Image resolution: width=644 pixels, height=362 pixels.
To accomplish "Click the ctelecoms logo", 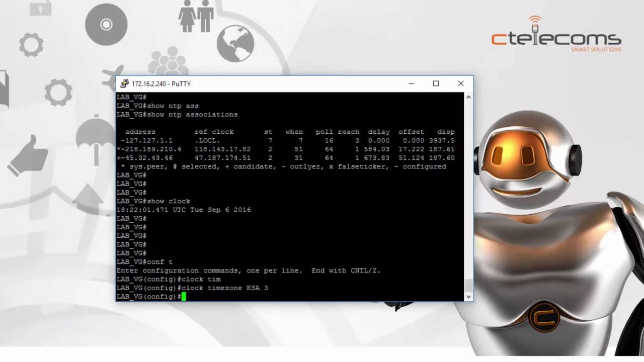I will tap(556, 34).
